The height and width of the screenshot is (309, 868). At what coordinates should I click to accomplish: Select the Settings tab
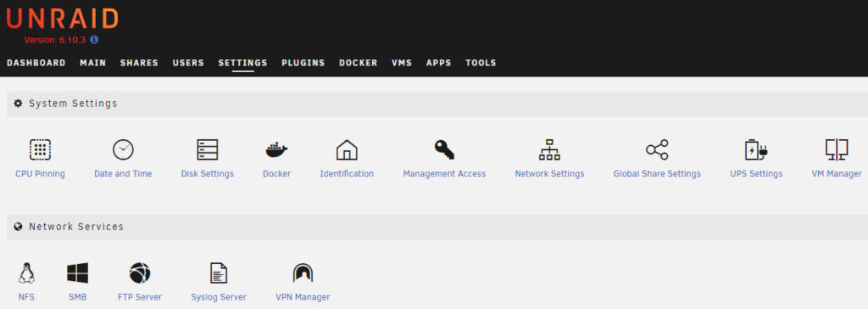(242, 63)
